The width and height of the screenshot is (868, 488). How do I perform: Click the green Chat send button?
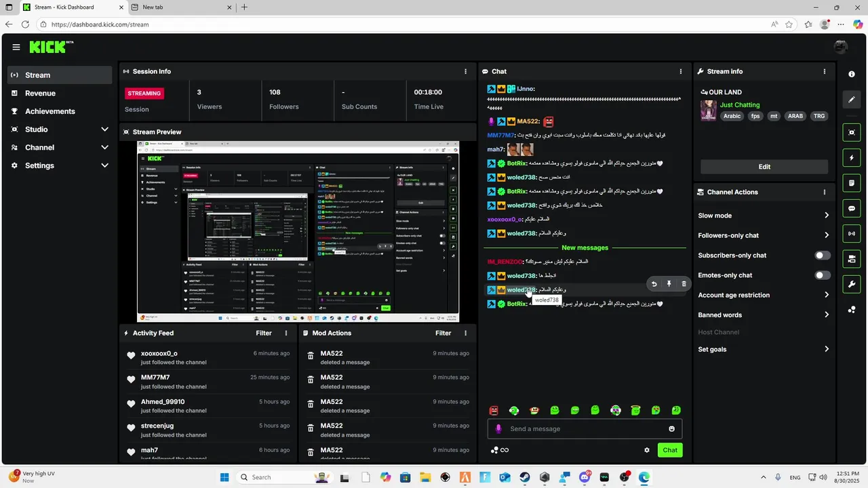point(670,450)
